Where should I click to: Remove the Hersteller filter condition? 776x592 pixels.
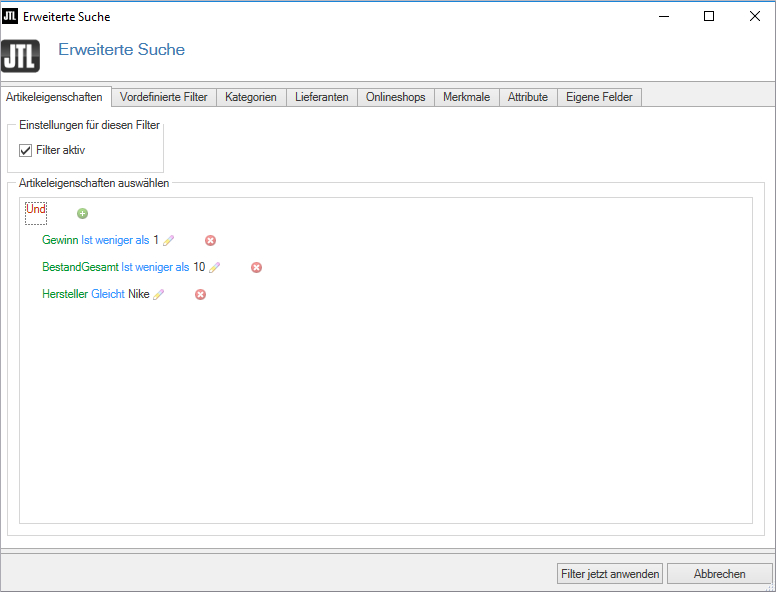(x=200, y=294)
